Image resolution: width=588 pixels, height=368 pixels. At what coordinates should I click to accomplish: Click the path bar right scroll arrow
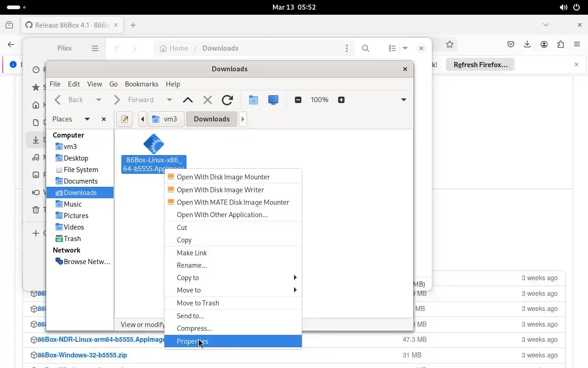(x=243, y=119)
